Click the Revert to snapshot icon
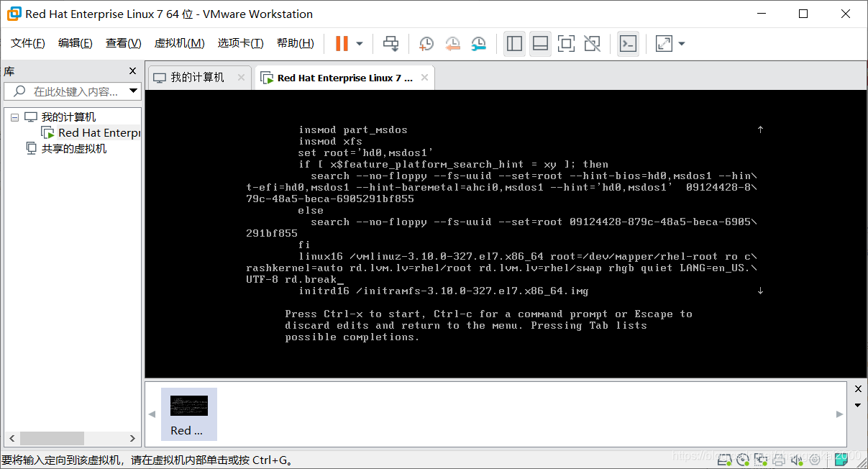The height and width of the screenshot is (469, 868). [x=452, y=44]
